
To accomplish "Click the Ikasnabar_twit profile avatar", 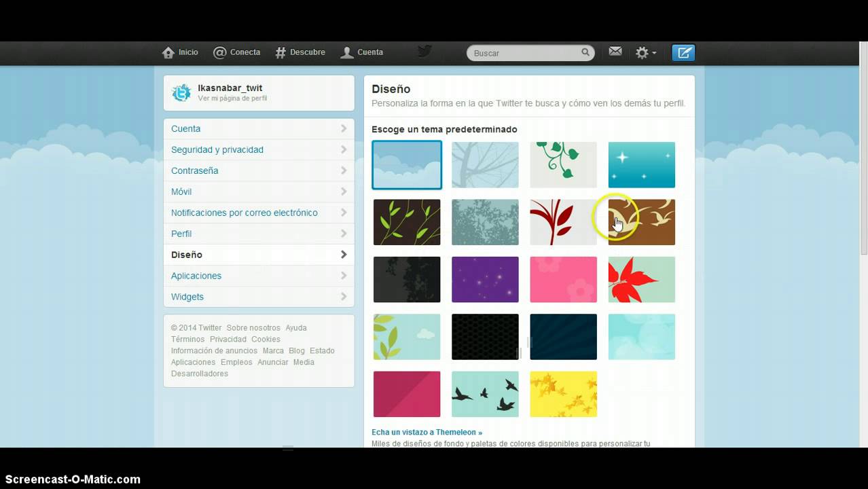I will [x=181, y=93].
